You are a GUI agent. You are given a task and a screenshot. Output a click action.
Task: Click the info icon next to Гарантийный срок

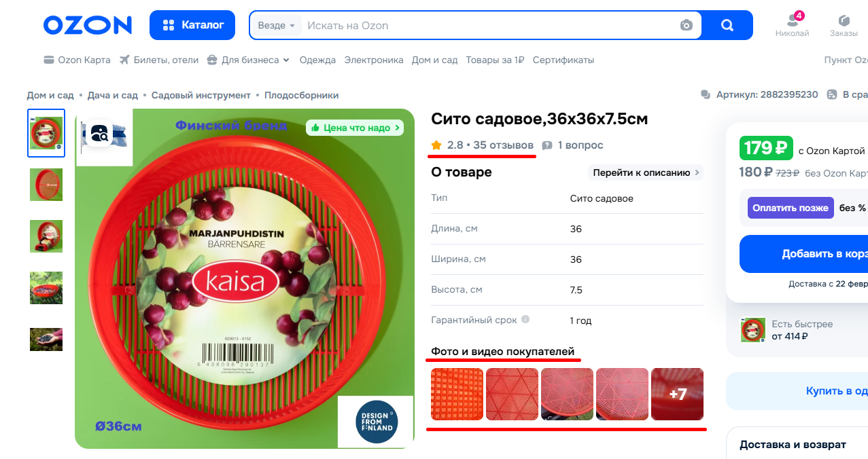525,319
